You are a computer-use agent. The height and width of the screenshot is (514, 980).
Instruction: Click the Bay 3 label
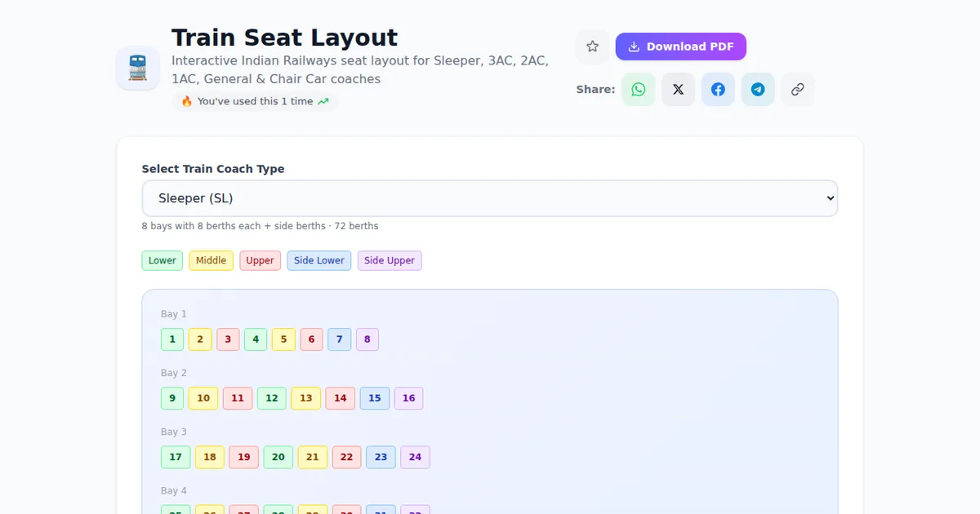point(174,432)
